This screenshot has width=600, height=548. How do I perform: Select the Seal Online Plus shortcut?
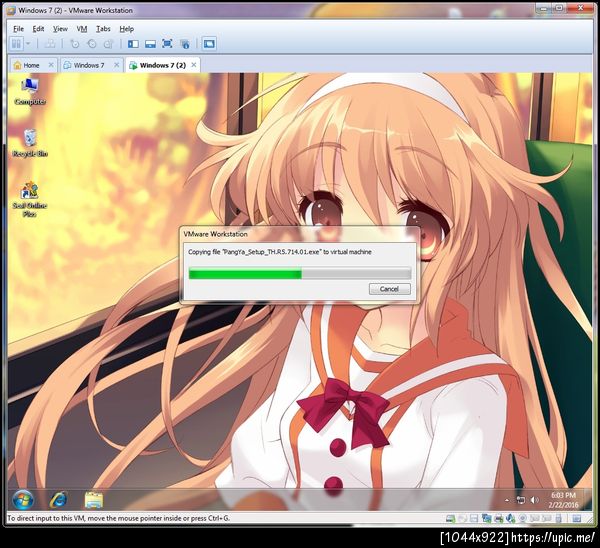pos(30,199)
